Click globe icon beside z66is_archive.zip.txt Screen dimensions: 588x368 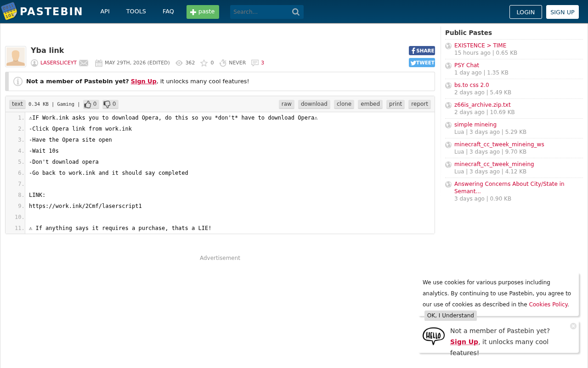point(448,105)
